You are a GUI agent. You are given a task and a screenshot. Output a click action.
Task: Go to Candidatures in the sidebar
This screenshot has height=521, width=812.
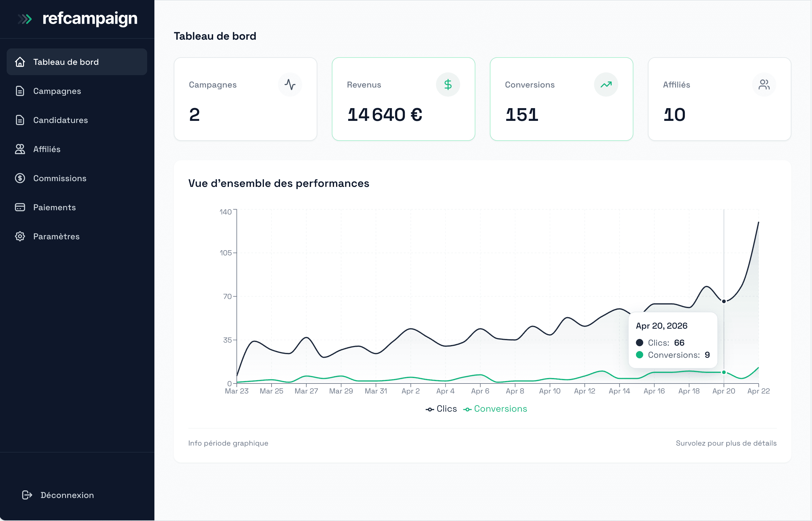pyautogui.click(x=60, y=120)
